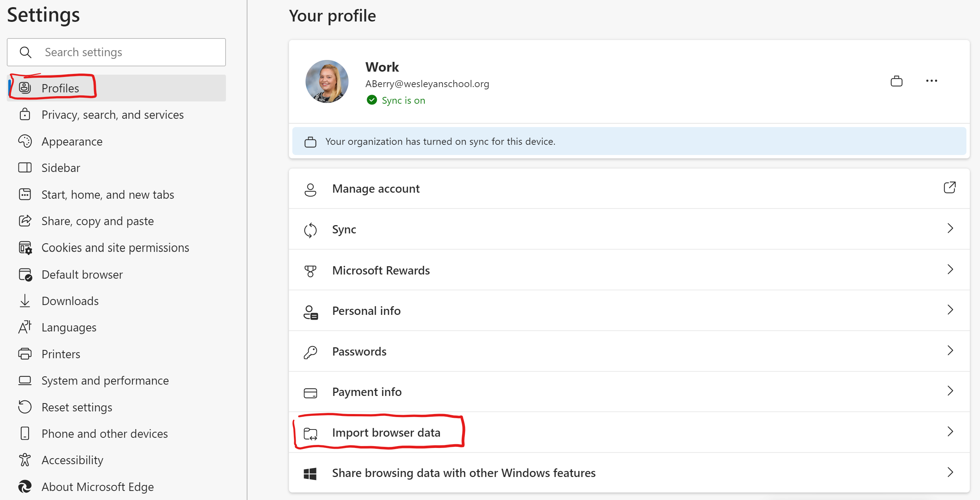Open the profile more options ellipsis menu

(932, 81)
